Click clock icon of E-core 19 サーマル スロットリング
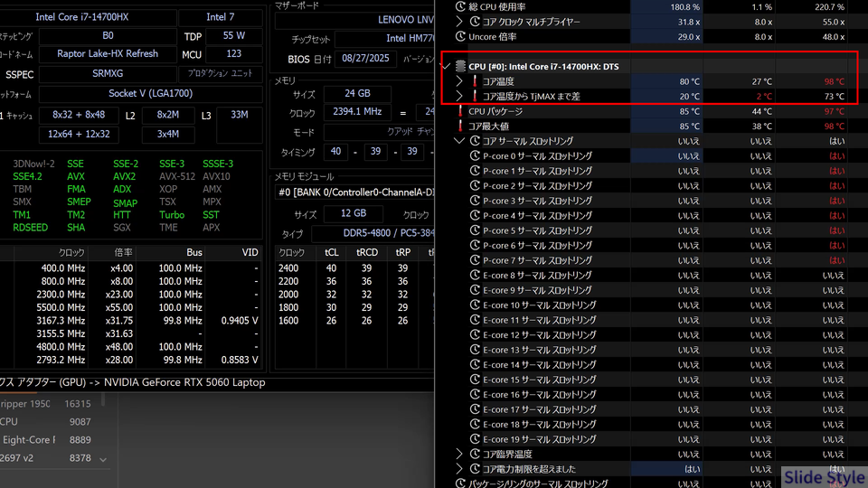868x488 pixels. [475, 439]
